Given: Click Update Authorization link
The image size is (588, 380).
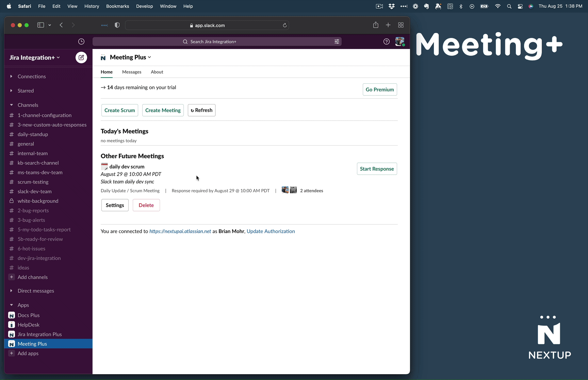Looking at the screenshot, I should (271, 231).
